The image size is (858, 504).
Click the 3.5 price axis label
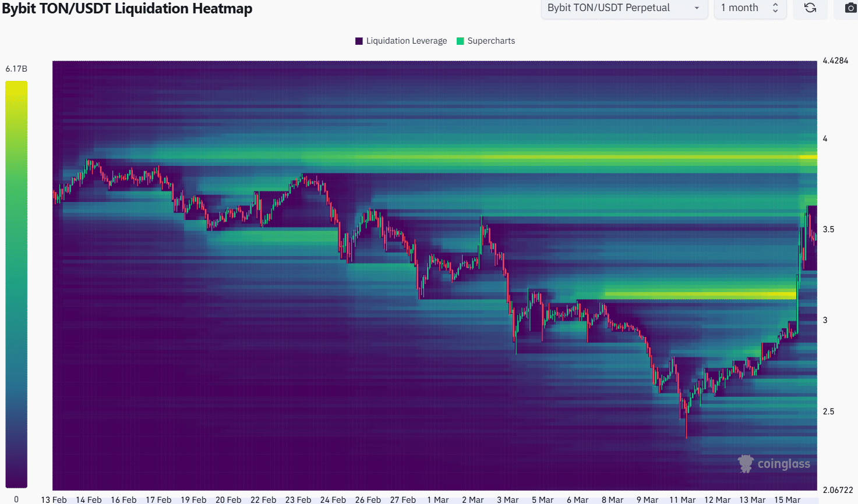click(x=828, y=229)
